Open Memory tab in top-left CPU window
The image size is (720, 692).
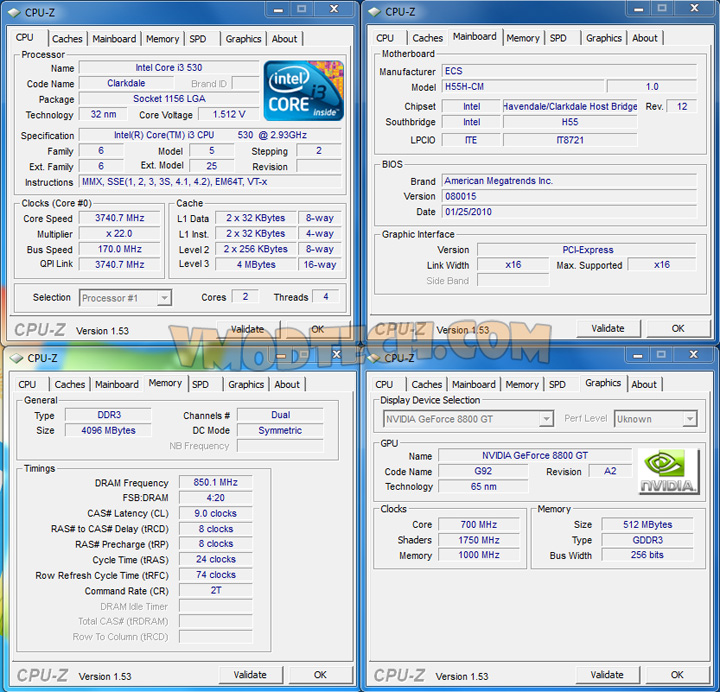(163, 39)
